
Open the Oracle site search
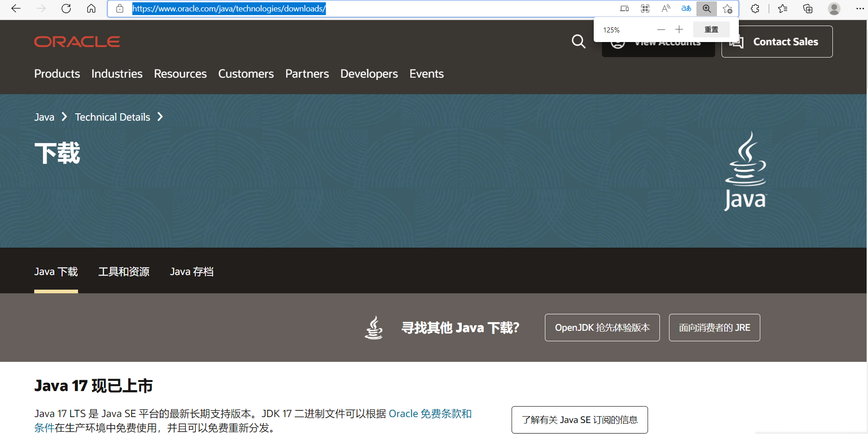tap(579, 42)
